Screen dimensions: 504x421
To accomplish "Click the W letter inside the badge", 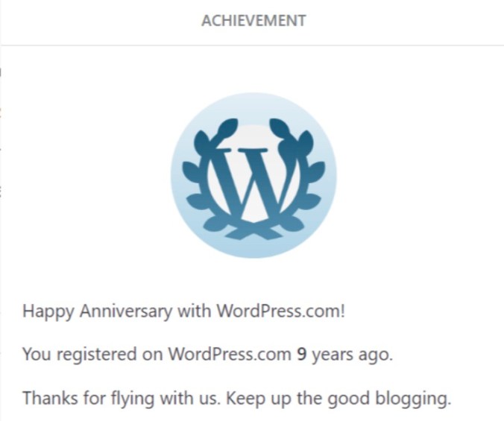I will pyautogui.click(x=253, y=179).
